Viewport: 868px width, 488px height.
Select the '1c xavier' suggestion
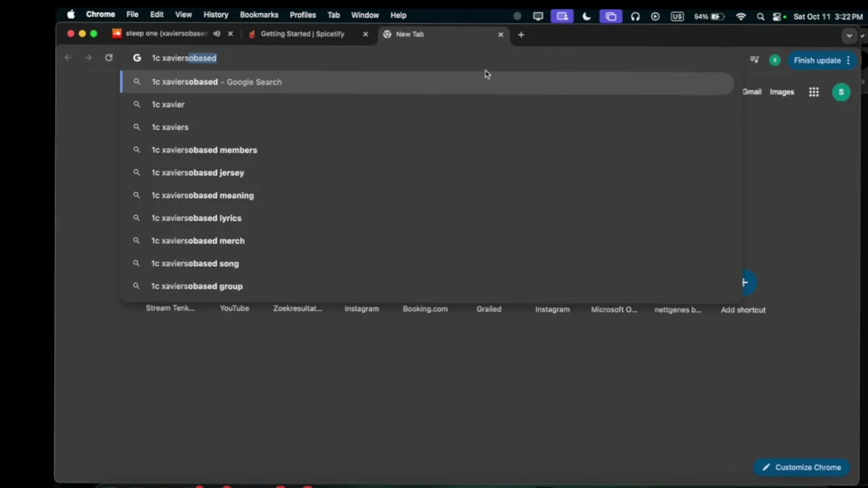coord(427,104)
